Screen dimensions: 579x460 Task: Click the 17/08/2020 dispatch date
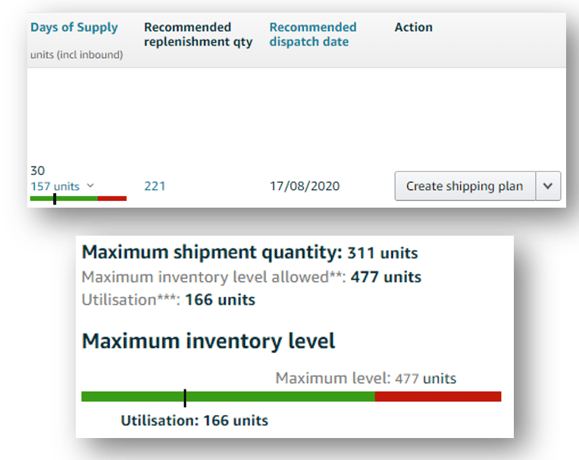[305, 186]
